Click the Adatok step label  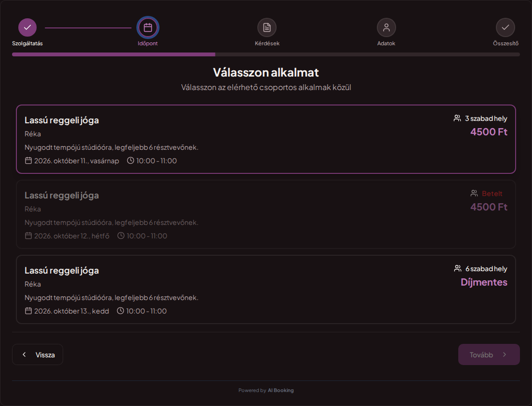click(x=386, y=43)
